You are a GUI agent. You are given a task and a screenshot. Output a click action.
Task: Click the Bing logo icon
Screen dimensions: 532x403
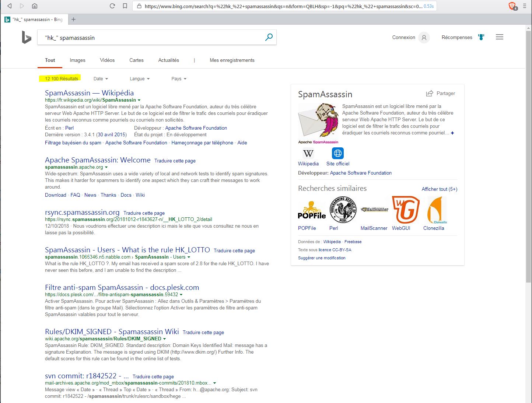[x=27, y=38]
